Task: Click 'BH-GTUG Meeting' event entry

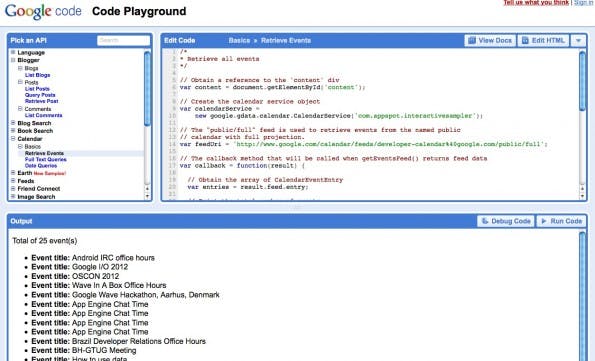Action: tap(104, 350)
